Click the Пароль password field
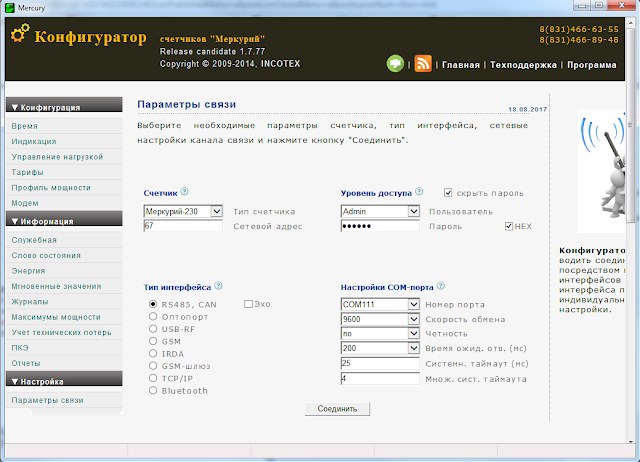 [380, 226]
